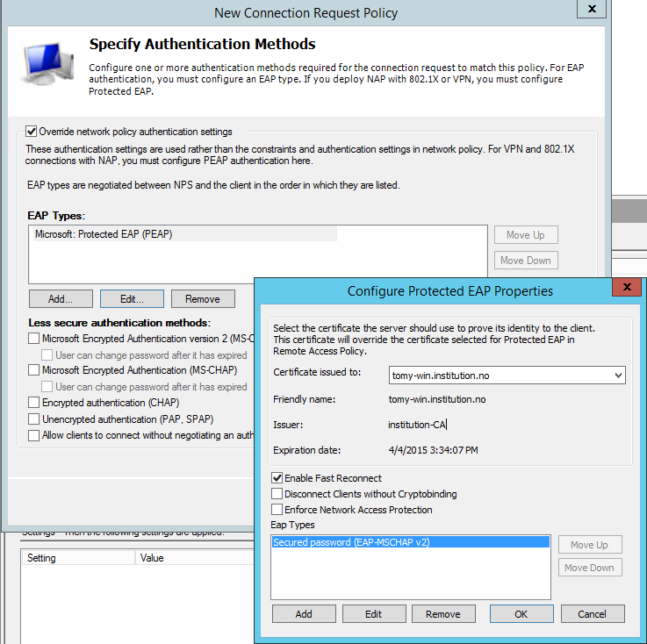
Task: Uncheck Enable Fast Reconnect
Action: [277, 478]
